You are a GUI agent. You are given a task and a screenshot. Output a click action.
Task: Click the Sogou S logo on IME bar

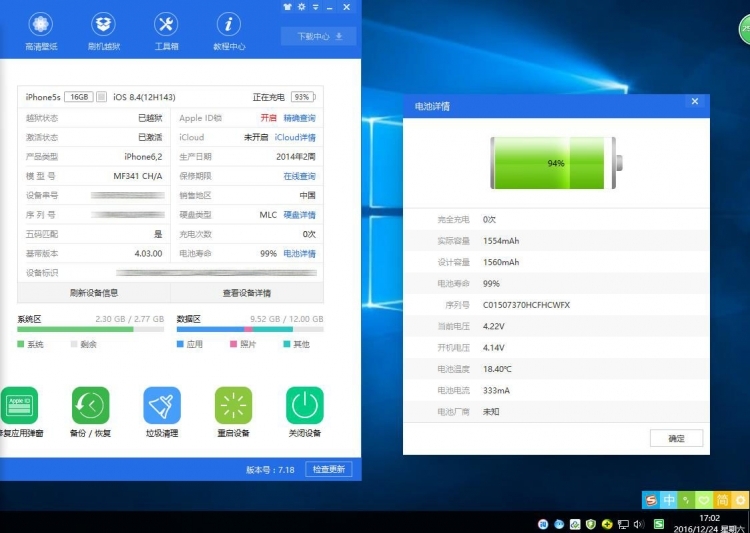[651, 500]
